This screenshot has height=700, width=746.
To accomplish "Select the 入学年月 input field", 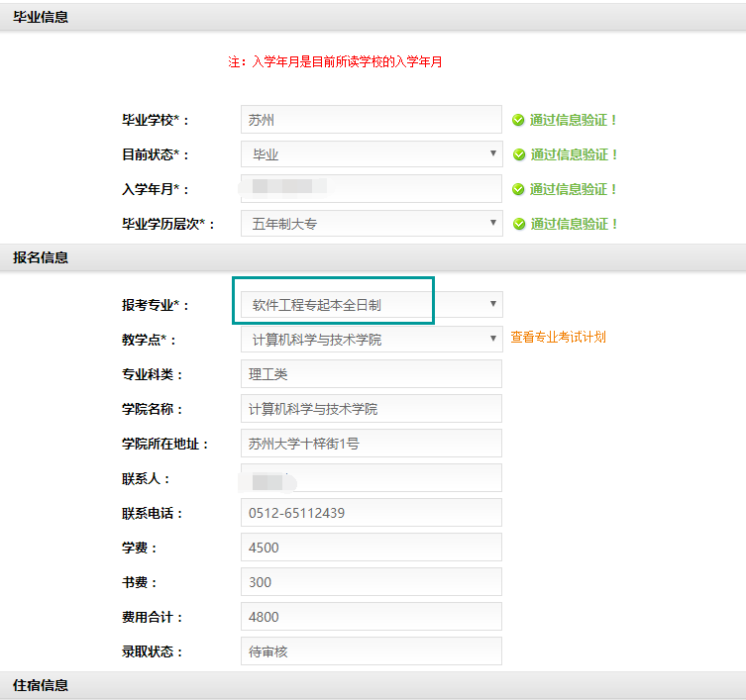I will pyautogui.click(x=371, y=189).
